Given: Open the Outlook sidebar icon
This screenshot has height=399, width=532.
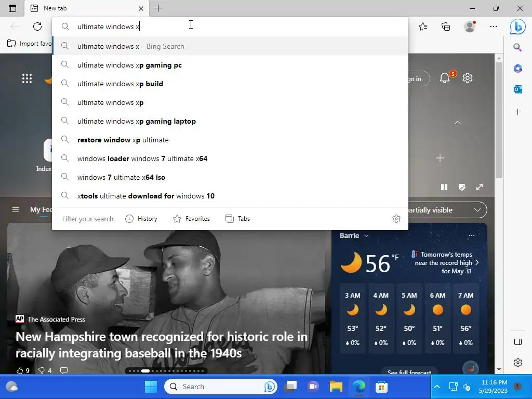Looking at the screenshot, I should click(x=517, y=89).
